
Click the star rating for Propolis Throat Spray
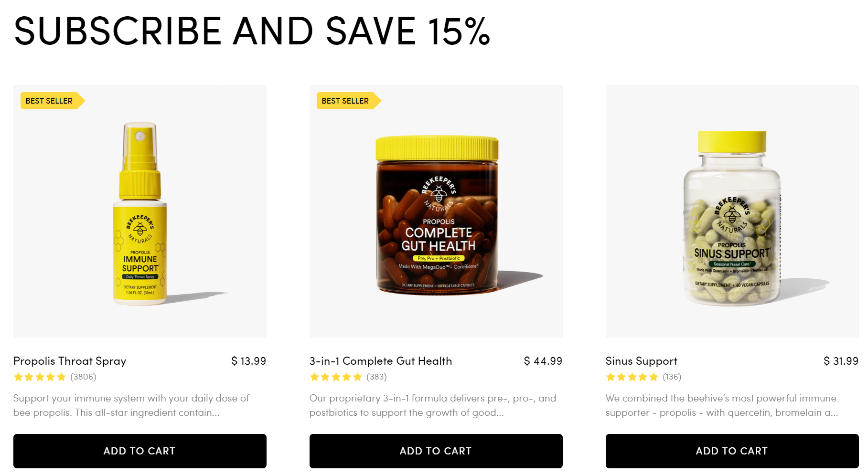pos(40,377)
